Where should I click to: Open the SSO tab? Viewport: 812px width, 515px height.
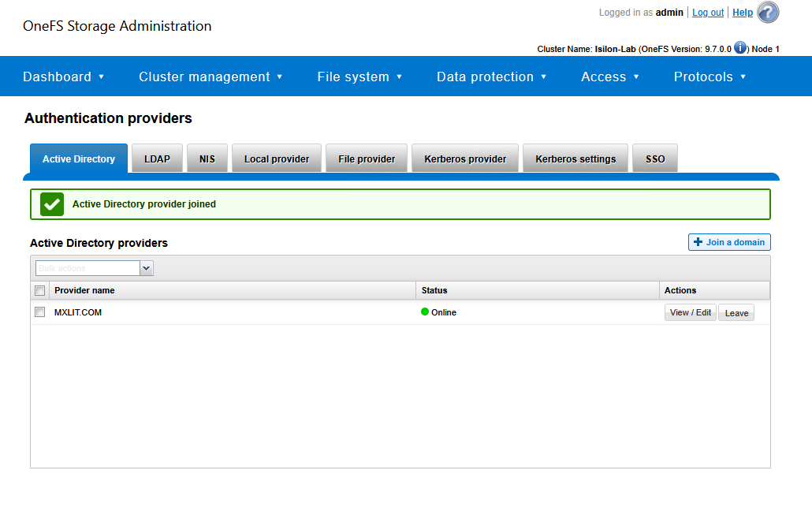655,159
